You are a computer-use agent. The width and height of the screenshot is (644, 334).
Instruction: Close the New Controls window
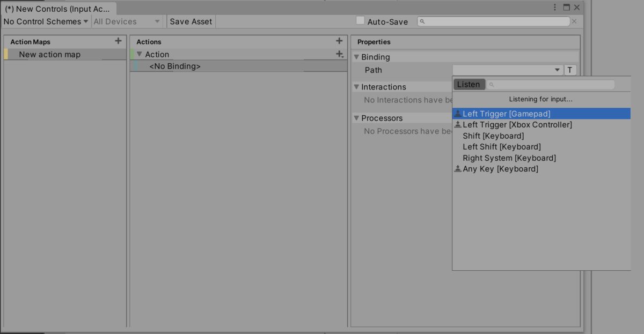[x=577, y=8]
